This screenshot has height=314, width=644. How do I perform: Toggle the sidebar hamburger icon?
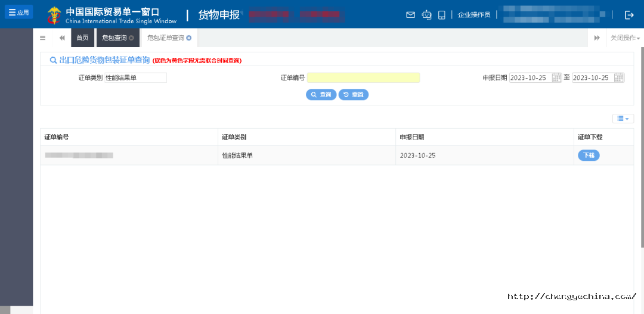[x=43, y=38]
